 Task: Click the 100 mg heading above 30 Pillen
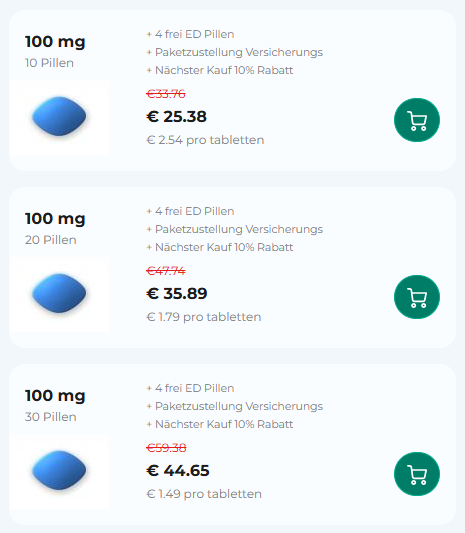point(55,396)
